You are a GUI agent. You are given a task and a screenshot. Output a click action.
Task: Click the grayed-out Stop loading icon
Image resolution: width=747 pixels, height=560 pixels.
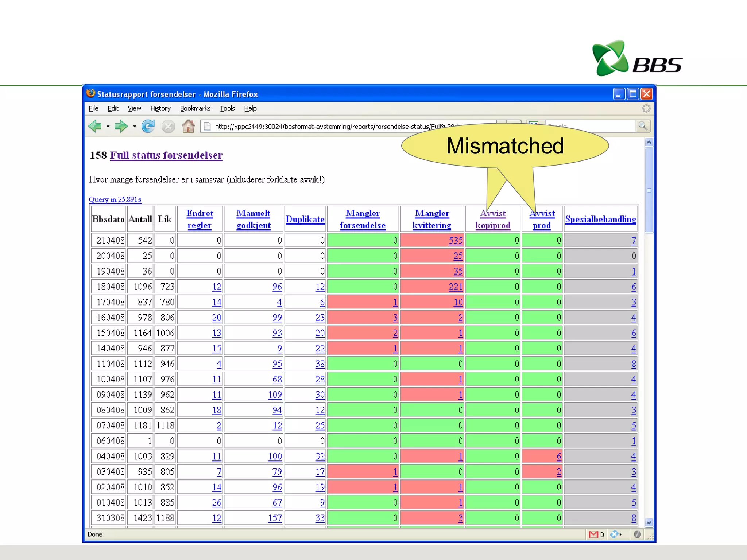click(x=168, y=127)
